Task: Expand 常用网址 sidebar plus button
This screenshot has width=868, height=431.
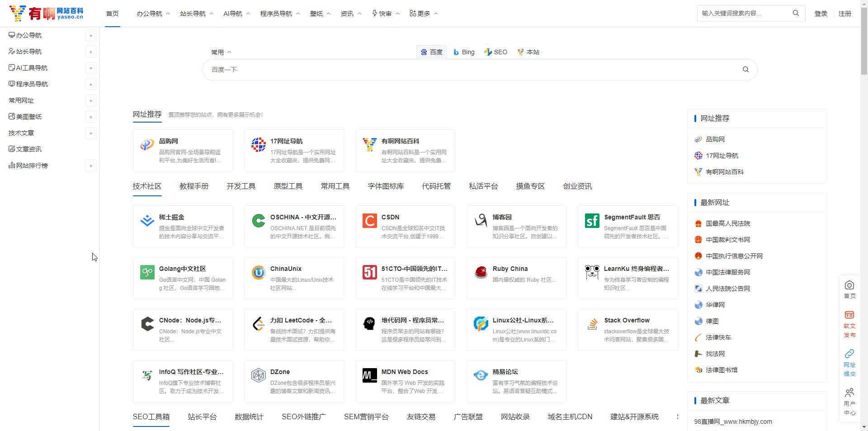Action: (91, 101)
